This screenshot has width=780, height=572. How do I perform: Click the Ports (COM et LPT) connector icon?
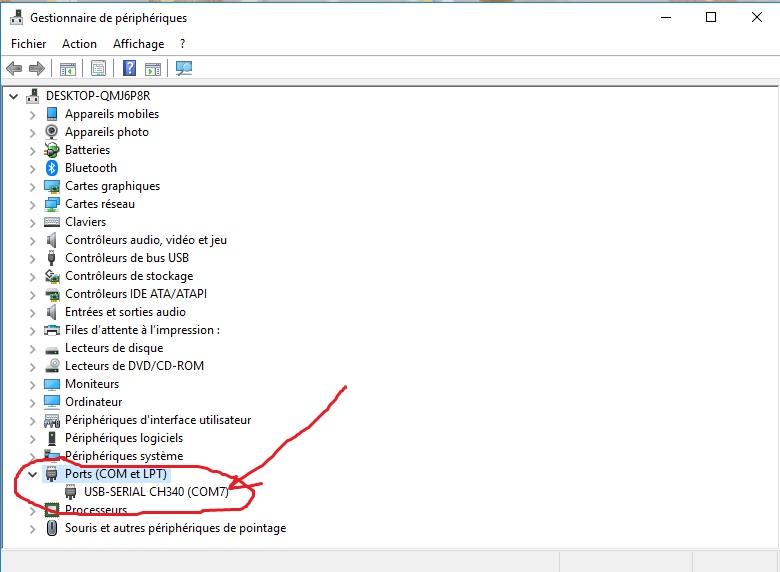click(x=52, y=474)
